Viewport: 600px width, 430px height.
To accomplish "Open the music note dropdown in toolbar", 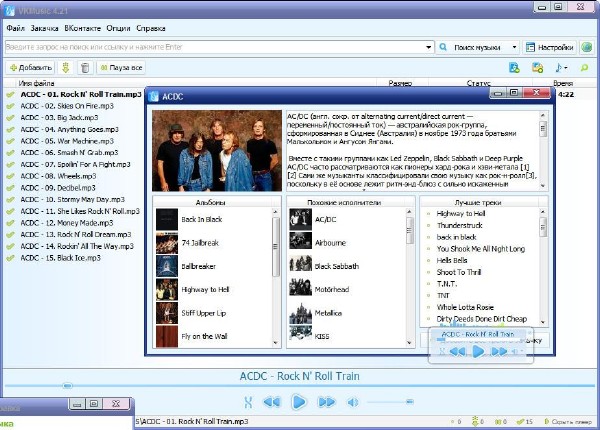I will click(561, 68).
